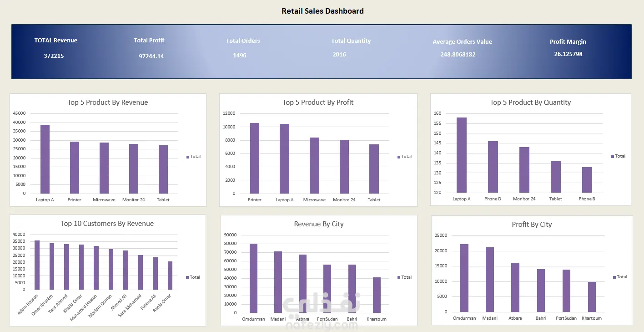Select the Fatima Ali customer bar
Screen dimensions: 644x332
click(x=156, y=274)
